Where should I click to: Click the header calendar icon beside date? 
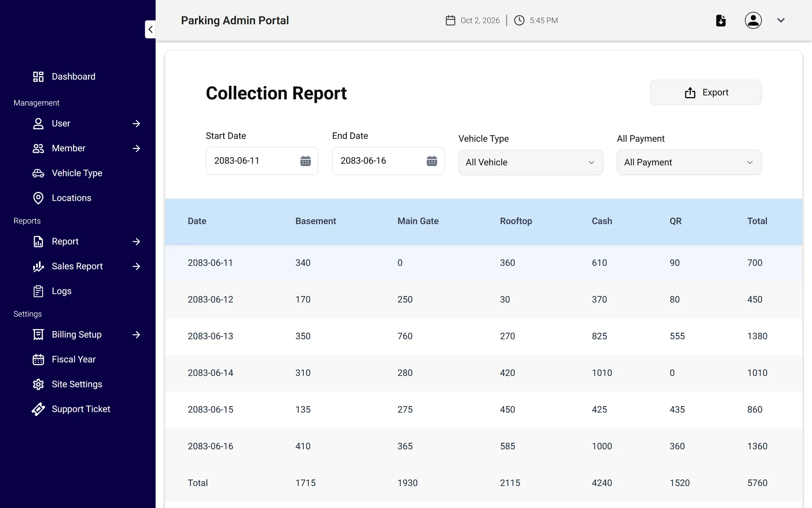point(450,20)
